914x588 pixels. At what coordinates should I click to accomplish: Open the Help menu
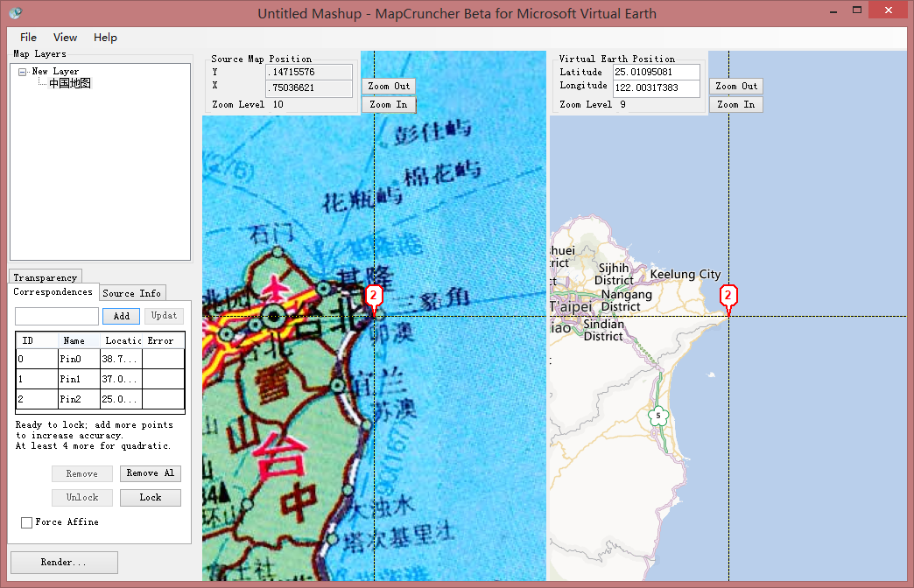[106, 38]
